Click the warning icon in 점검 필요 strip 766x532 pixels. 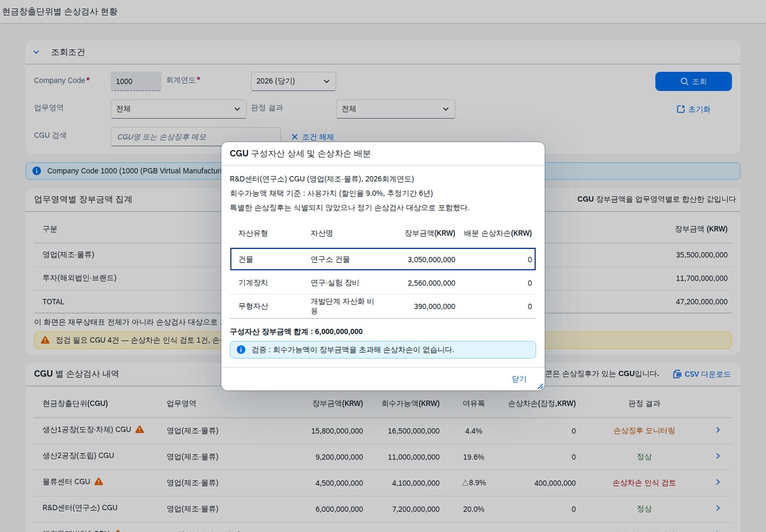point(45,340)
